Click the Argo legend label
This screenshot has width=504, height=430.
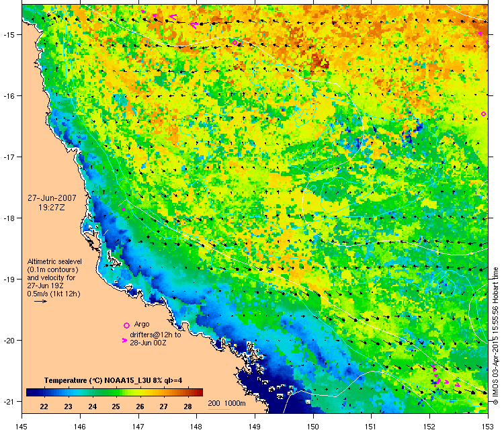click(141, 324)
